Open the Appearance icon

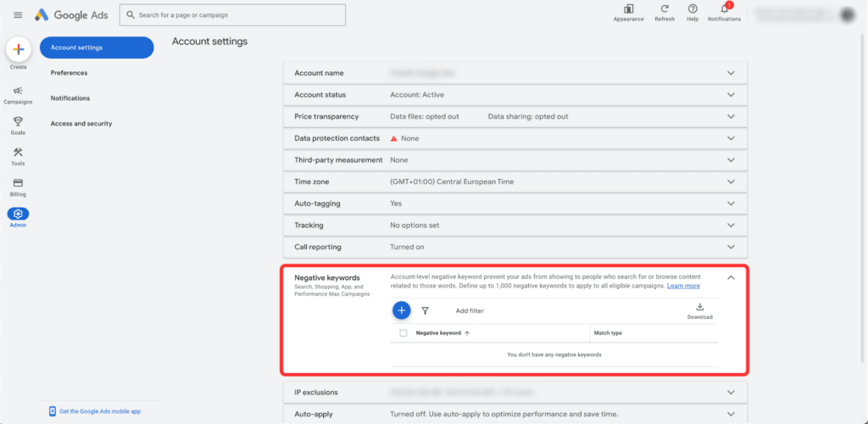click(628, 9)
